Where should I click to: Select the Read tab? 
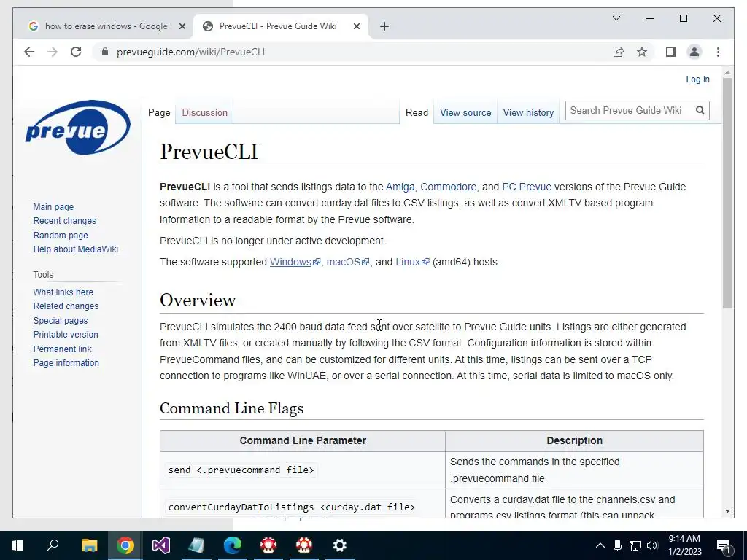point(417,113)
